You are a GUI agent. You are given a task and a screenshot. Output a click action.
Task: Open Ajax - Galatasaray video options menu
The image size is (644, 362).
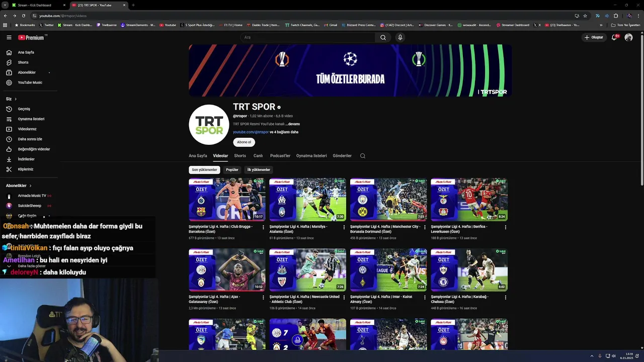tap(263, 297)
